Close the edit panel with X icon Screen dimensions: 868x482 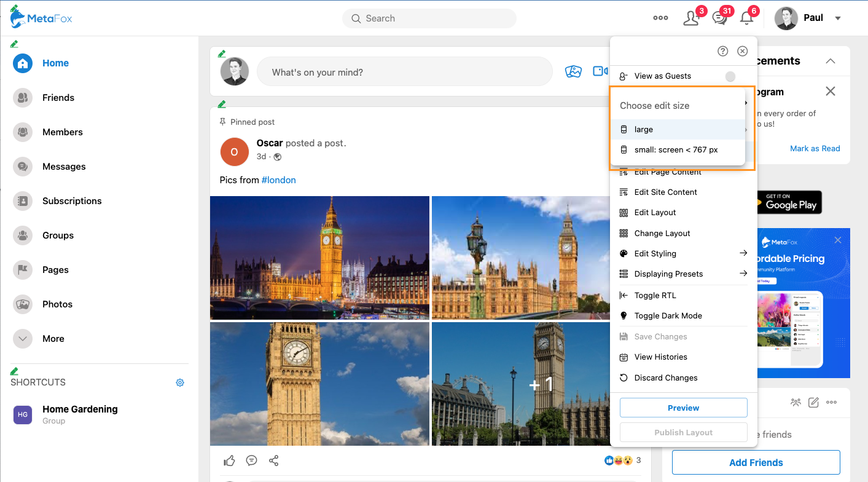pyautogui.click(x=742, y=51)
